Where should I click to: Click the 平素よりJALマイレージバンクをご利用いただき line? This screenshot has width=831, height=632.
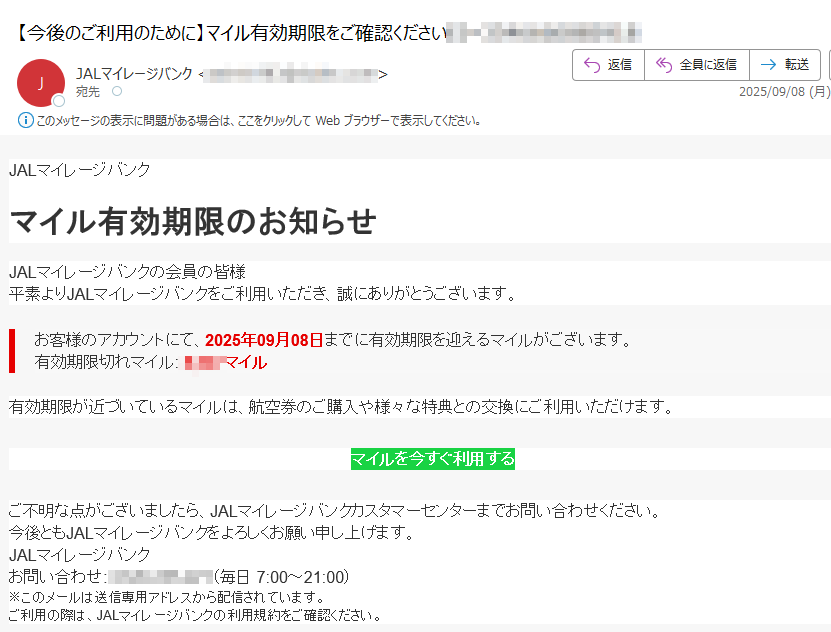263,293
